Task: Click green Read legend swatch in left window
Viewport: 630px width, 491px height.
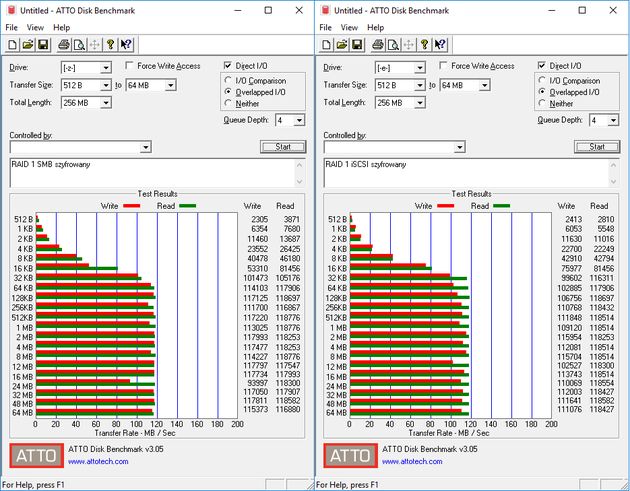Action: tap(188, 206)
